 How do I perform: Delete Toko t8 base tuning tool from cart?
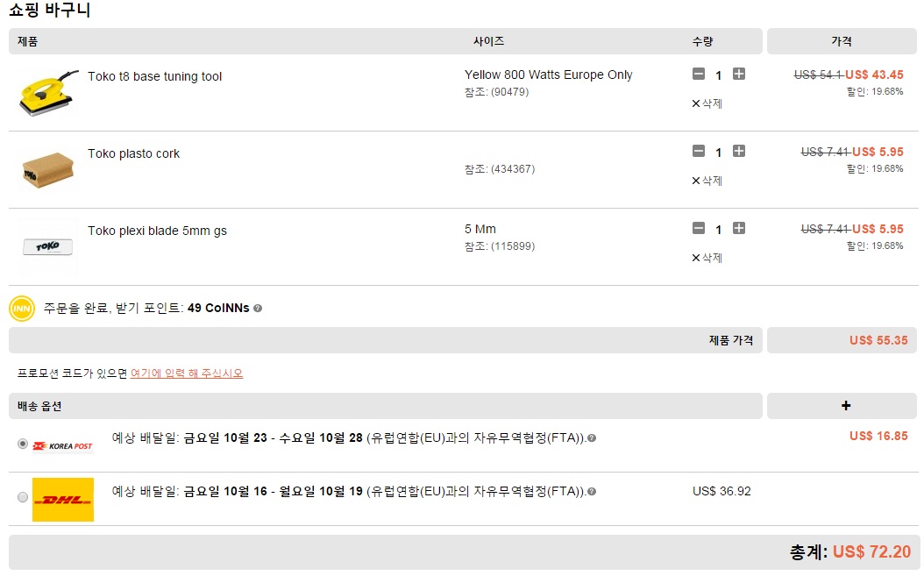pyautogui.click(x=707, y=103)
